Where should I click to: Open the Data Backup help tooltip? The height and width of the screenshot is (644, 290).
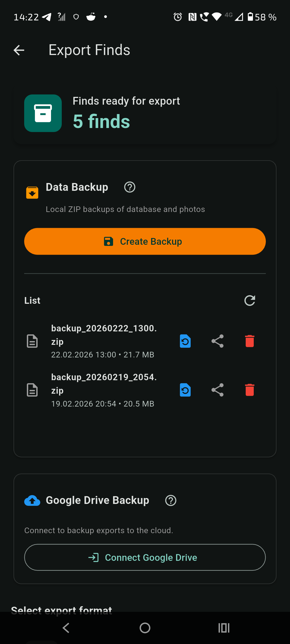129,187
